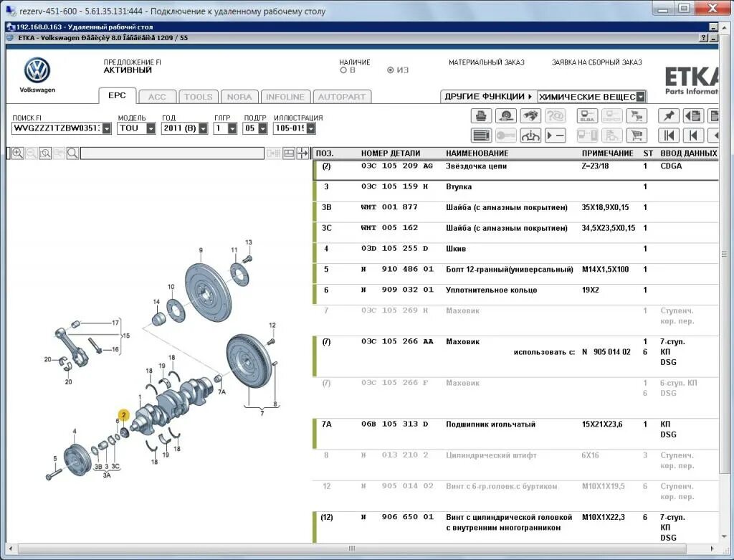Click the НАИМЕНОВАНИЕ column header
The width and height of the screenshot is (734, 560).
pyautogui.click(x=477, y=153)
